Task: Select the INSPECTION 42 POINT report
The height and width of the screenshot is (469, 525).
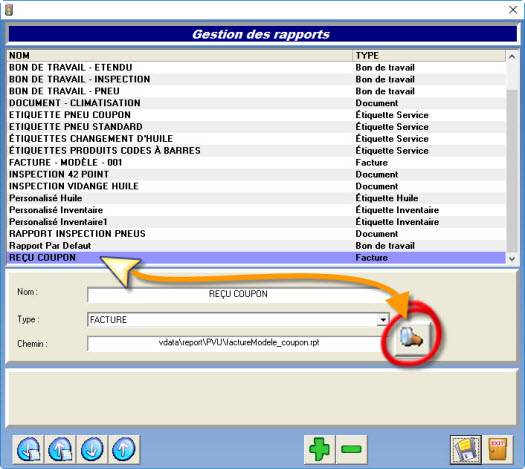Action: point(256,174)
